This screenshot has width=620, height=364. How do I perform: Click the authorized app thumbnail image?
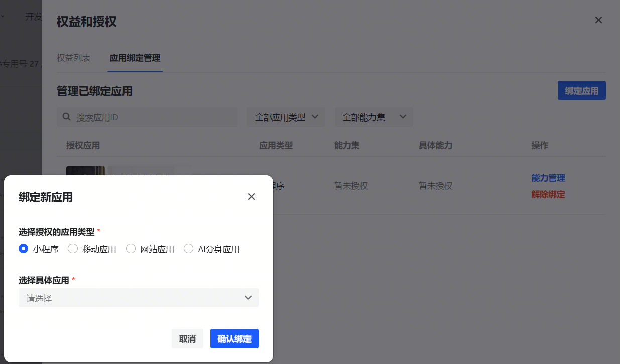(85, 171)
